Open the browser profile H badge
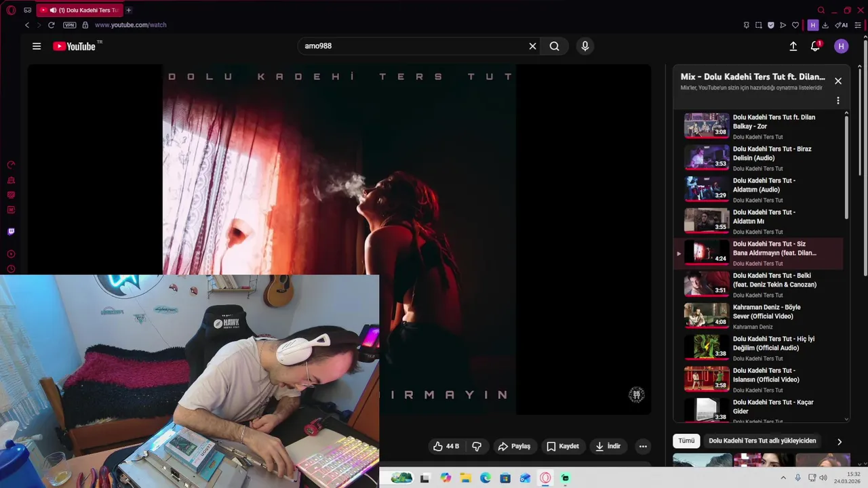 812,25
